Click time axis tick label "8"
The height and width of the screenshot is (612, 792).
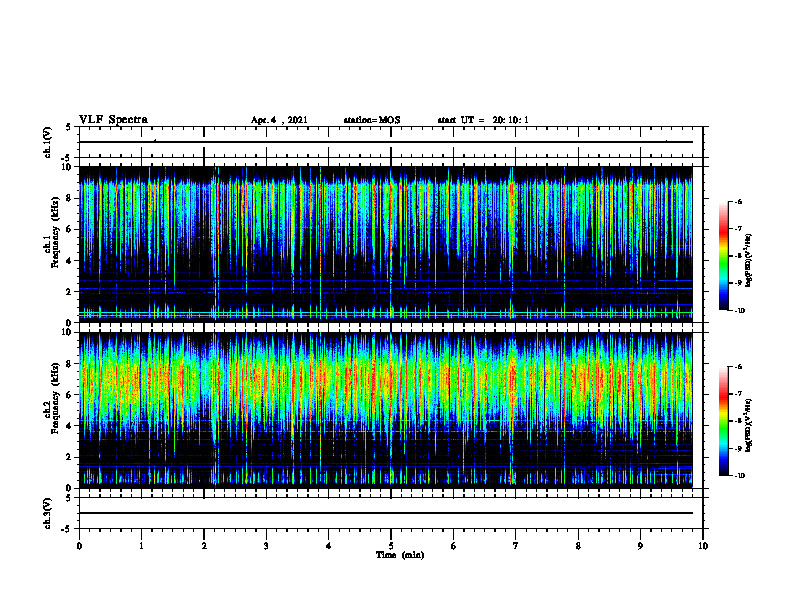(x=578, y=546)
